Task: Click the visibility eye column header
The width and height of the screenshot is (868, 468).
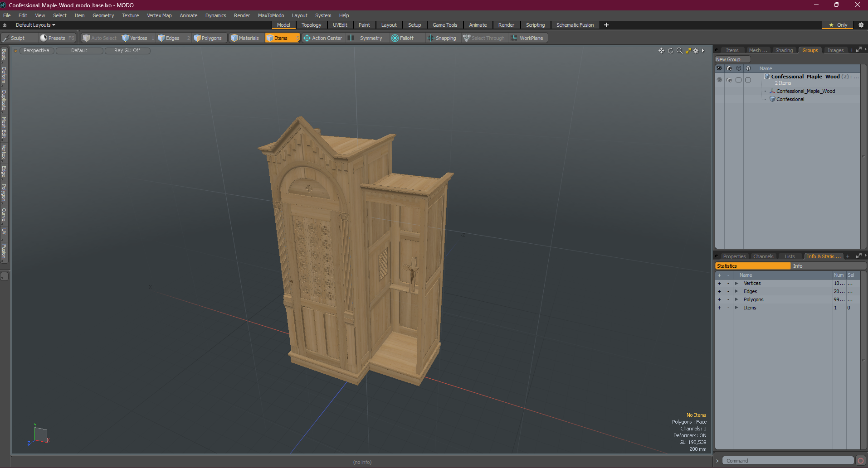Action: pos(719,68)
